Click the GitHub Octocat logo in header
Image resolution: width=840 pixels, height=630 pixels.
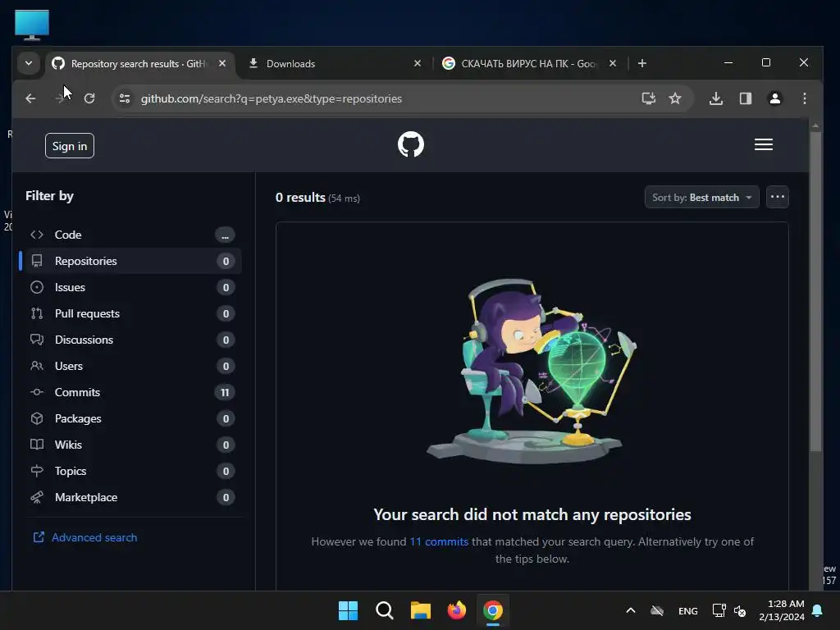point(411,144)
